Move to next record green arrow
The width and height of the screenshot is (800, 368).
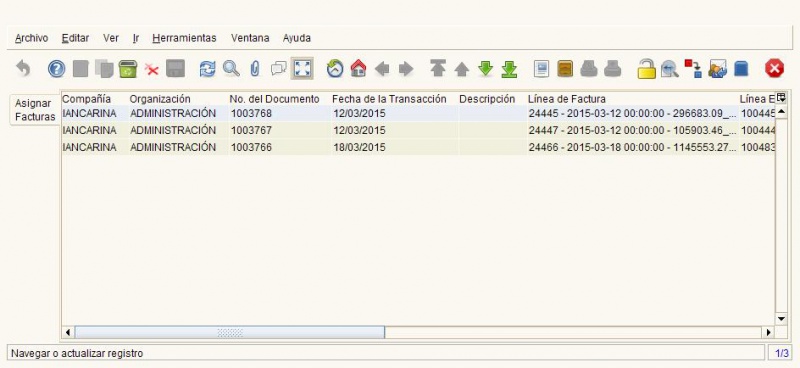pyautogui.click(x=485, y=68)
